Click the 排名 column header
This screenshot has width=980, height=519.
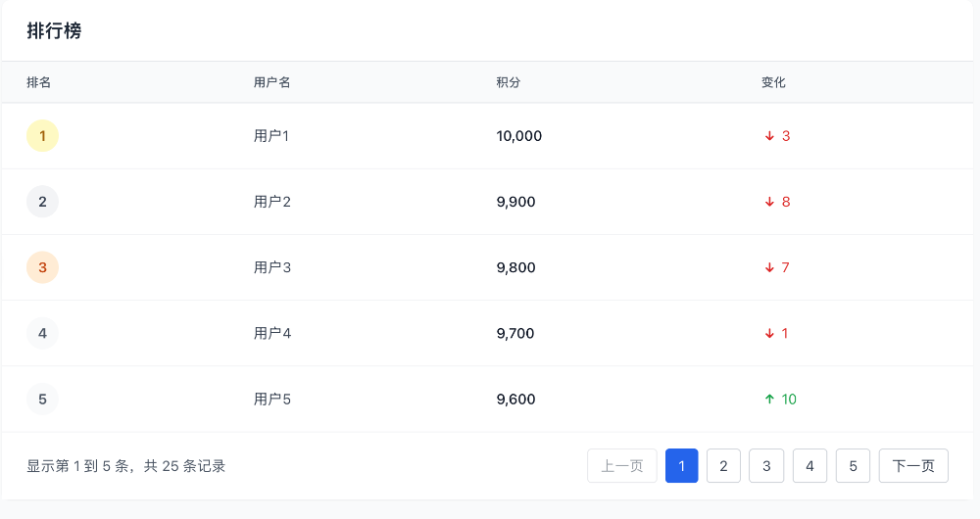39,82
